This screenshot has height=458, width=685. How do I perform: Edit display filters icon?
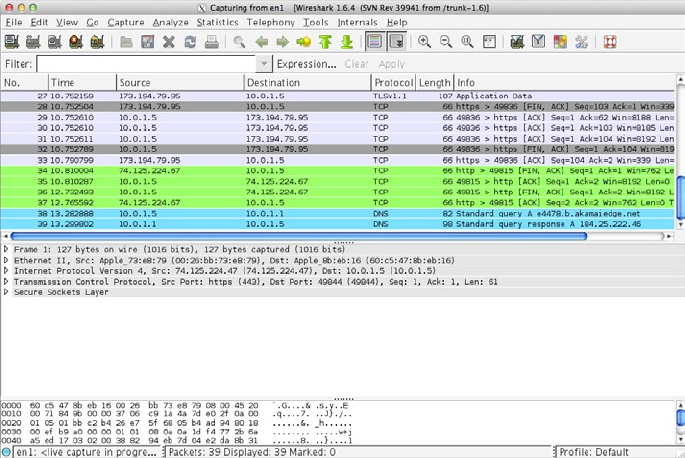538,42
